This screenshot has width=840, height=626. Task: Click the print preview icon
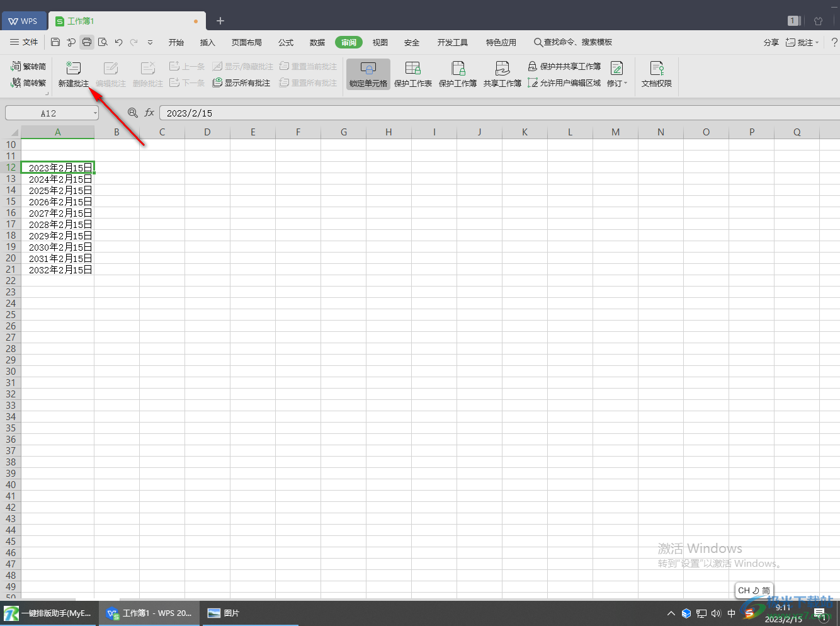pos(103,42)
